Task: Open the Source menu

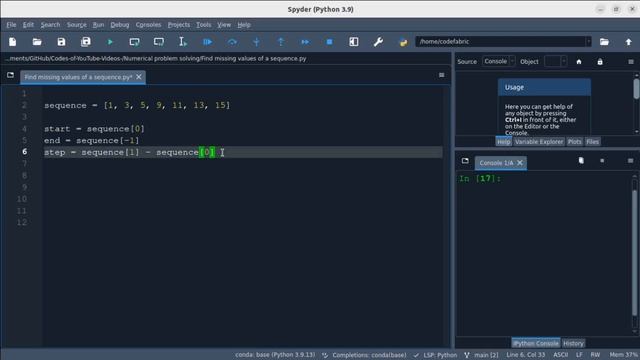Action: click(x=77, y=25)
